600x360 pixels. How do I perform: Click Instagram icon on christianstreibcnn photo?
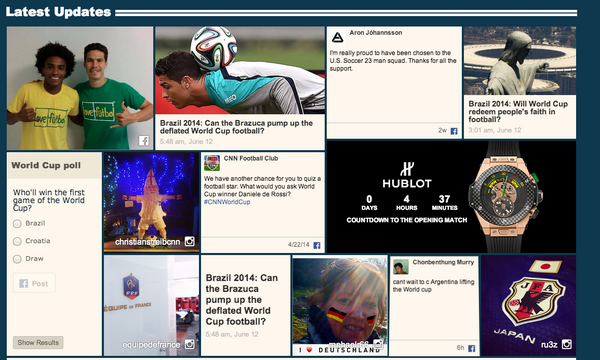point(190,241)
